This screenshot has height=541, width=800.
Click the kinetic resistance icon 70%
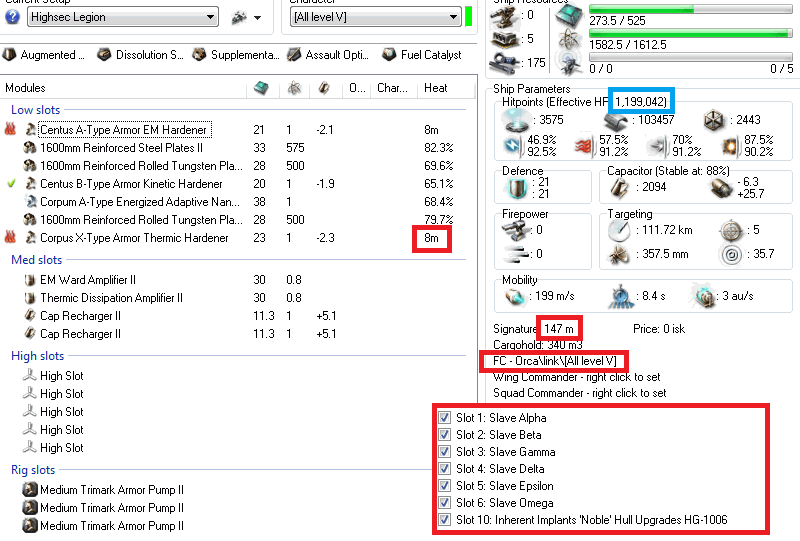coord(657,146)
